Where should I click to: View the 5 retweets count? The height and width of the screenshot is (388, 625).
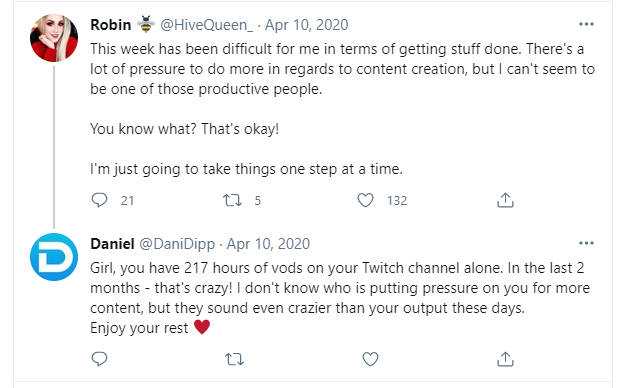[257, 200]
